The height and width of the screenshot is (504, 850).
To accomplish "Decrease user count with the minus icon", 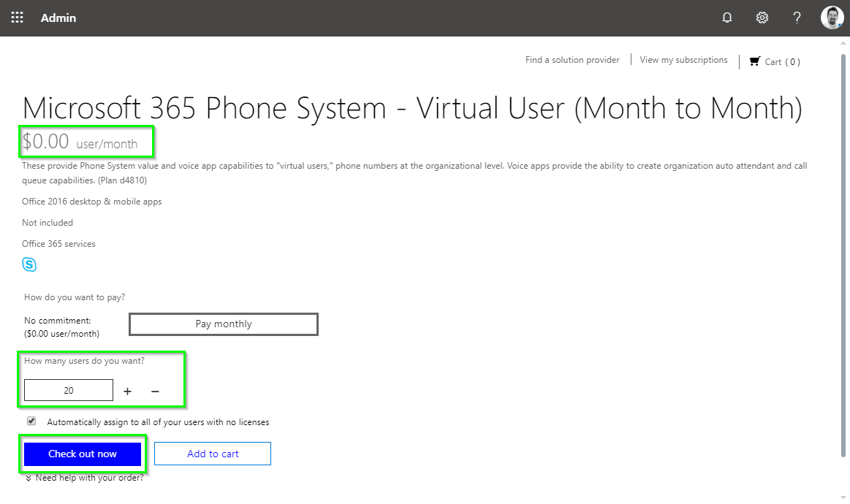I will (154, 391).
